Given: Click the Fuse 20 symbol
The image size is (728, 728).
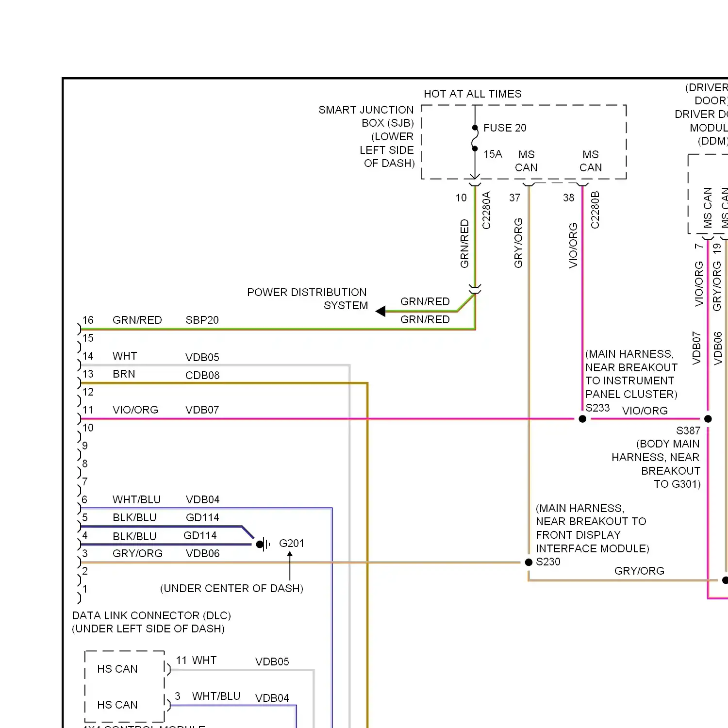Looking at the screenshot, I should [475, 138].
